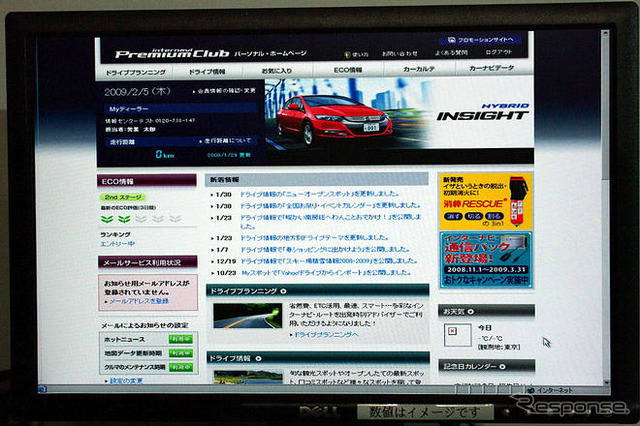Click the 2nd ステージ badge

(123, 197)
